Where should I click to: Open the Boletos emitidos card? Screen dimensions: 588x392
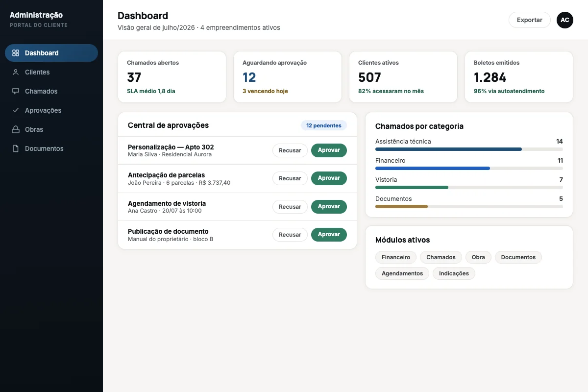(519, 77)
